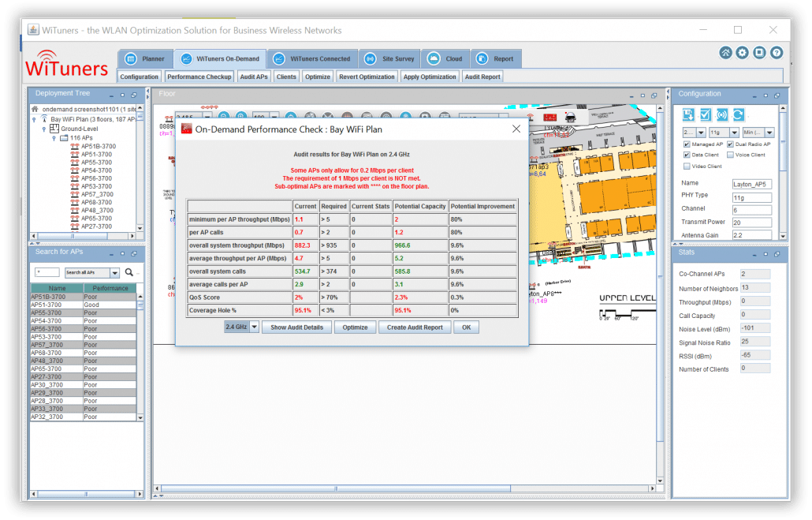Screen dimensions: 812x520
Task: Toggle the Managed AP checkbox
Action: click(x=687, y=144)
